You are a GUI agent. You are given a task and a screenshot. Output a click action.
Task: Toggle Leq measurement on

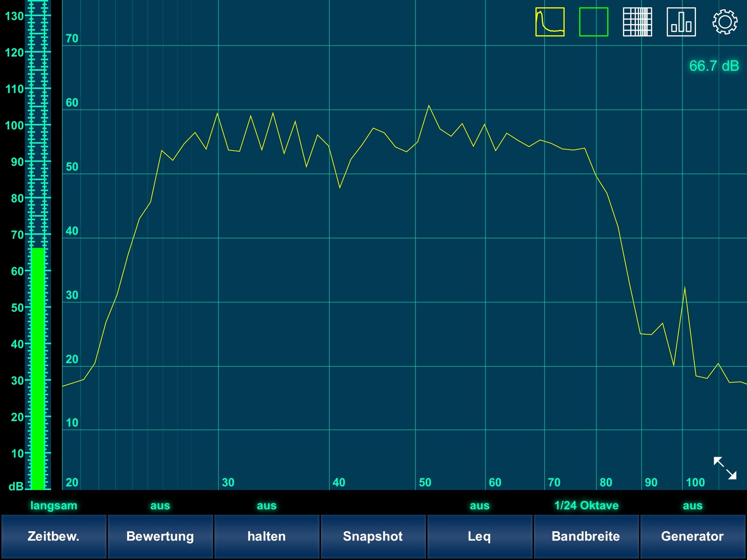pos(479,536)
